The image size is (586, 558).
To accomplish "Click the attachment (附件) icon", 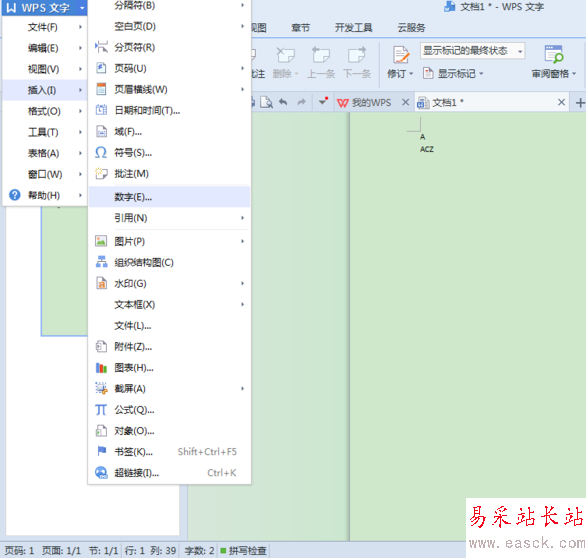I will (101, 346).
